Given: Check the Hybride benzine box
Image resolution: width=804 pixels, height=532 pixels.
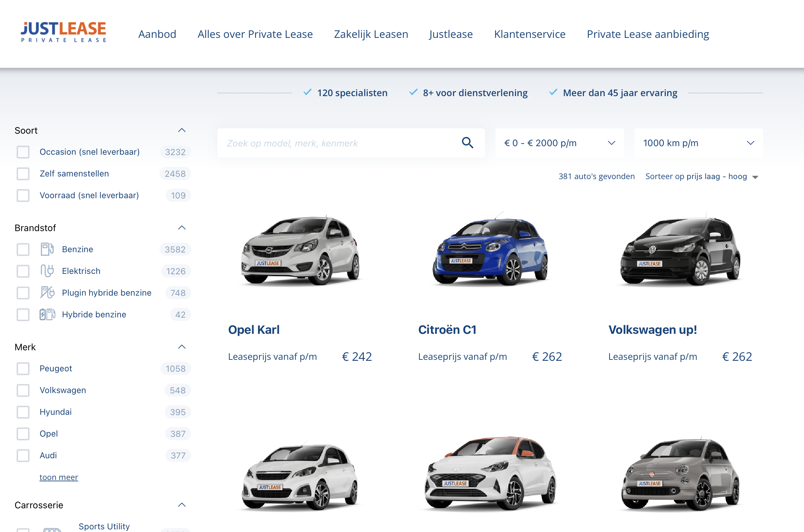Looking at the screenshot, I should [23, 314].
